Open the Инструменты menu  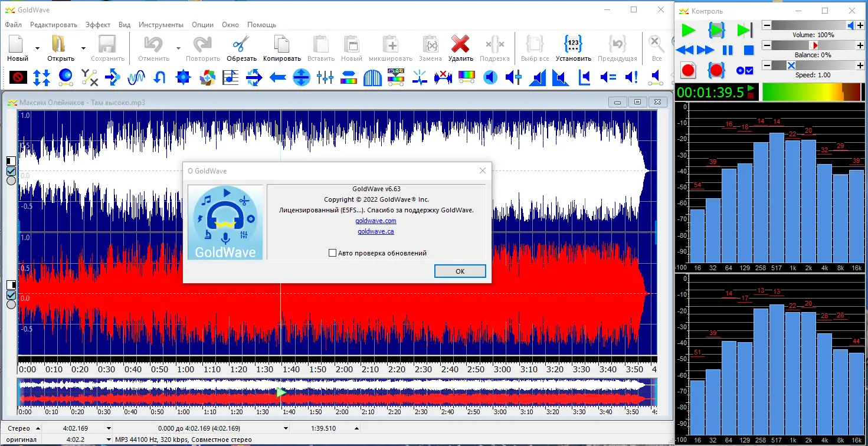161,25
